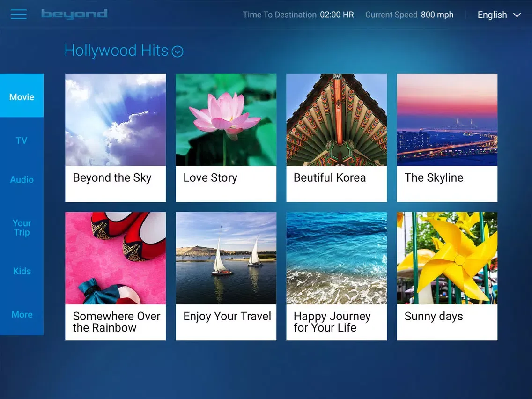Click the Somewhere Over the Rainbow title
This screenshot has width=532, height=399.
click(116, 322)
